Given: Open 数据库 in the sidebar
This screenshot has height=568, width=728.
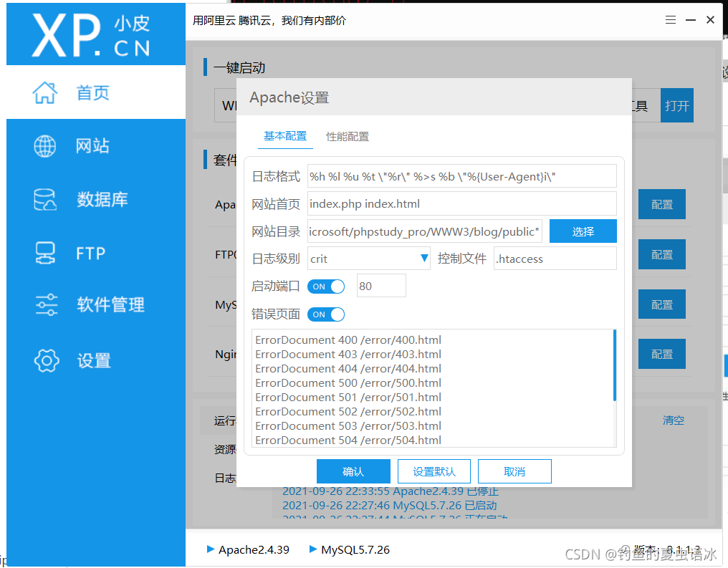Looking at the screenshot, I should point(95,200).
